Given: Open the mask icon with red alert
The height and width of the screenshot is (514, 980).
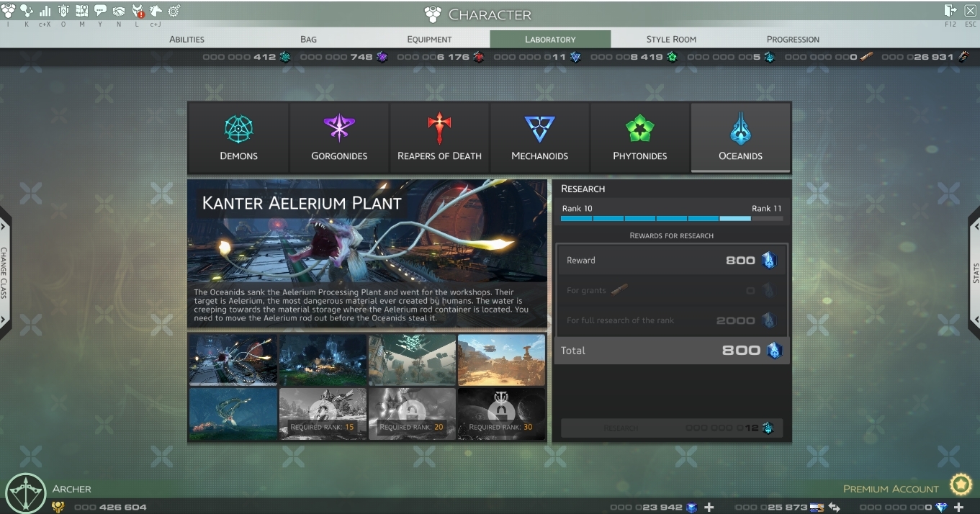Looking at the screenshot, I should tap(138, 11).
